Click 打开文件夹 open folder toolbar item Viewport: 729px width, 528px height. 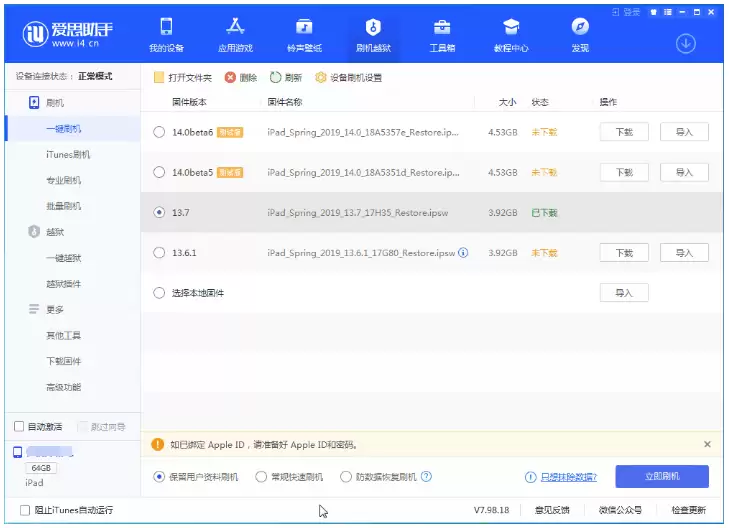point(183,78)
